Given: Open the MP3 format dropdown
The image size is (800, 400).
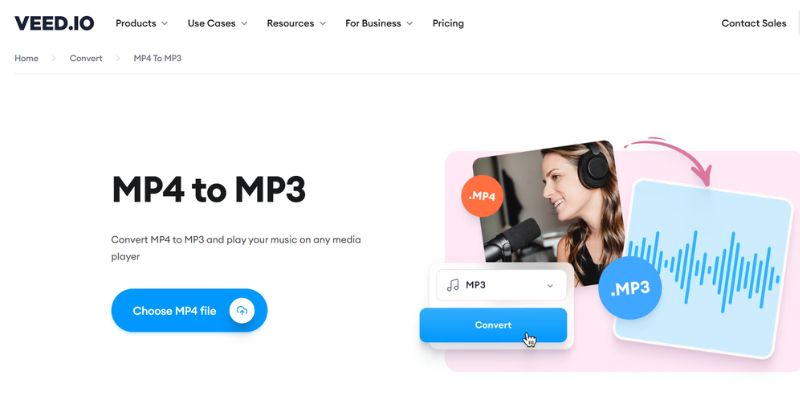Looking at the screenshot, I should pyautogui.click(x=502, y=285).
